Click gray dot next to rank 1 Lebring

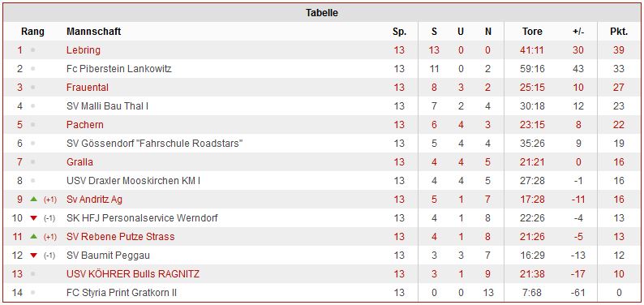pos(33,50)
